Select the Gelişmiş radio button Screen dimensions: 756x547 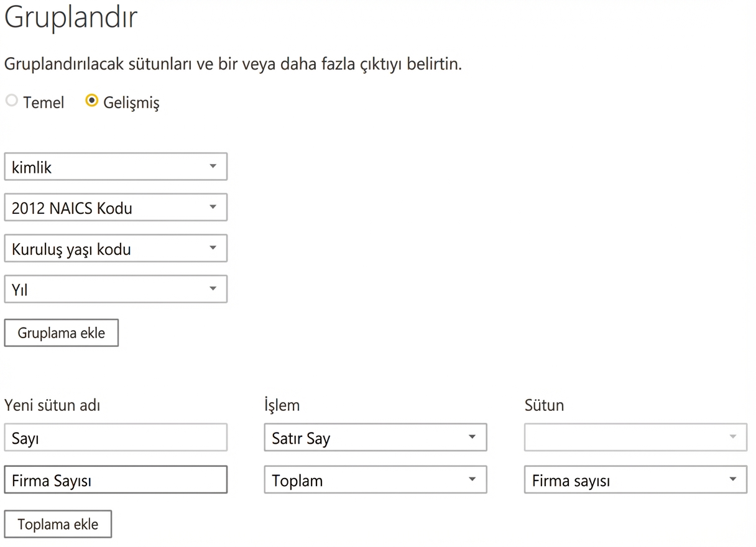[x=92, y=101]
